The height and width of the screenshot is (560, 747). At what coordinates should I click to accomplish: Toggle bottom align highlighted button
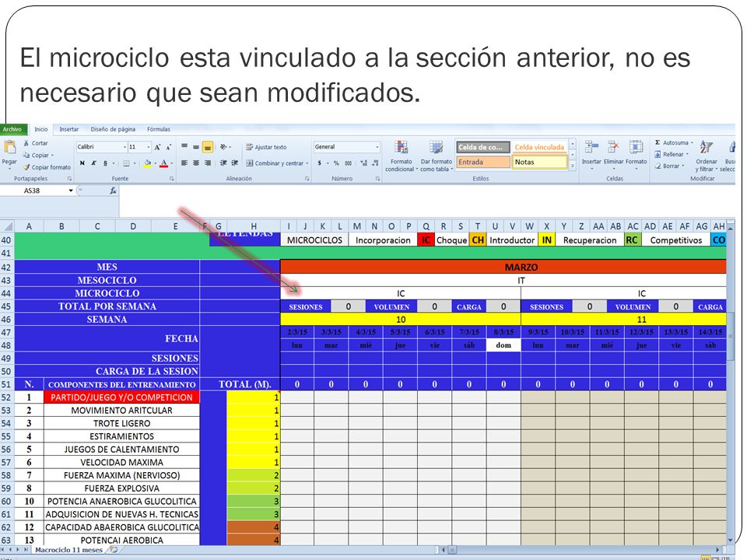click(208, 147)
